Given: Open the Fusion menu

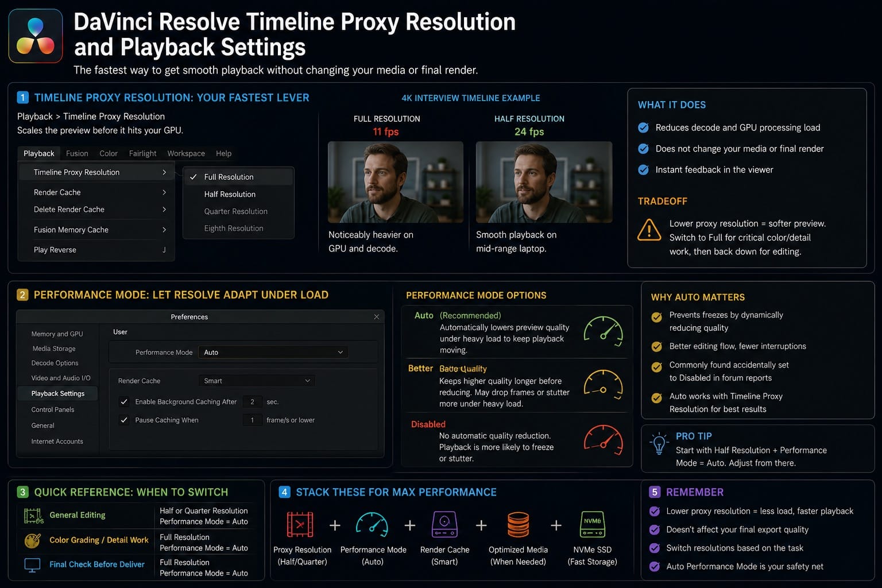Looking at the screenshot, I should pyautogui.click(x=77, y=153).
